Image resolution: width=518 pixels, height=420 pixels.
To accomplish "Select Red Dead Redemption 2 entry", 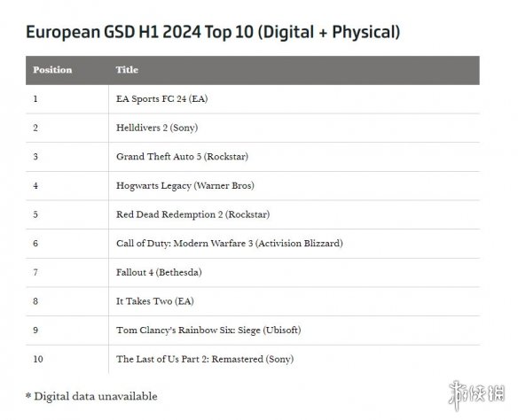I will (193, 214).
